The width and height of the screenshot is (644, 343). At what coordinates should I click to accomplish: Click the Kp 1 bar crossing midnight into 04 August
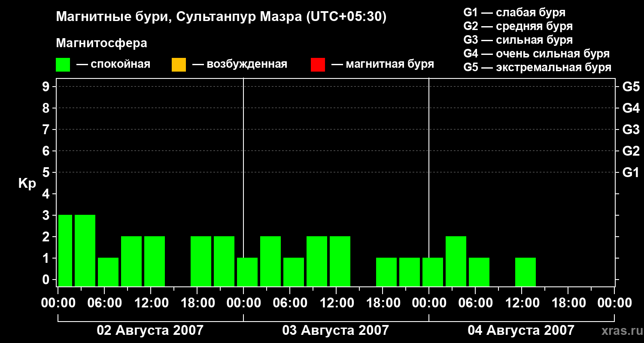click(433, 272)
